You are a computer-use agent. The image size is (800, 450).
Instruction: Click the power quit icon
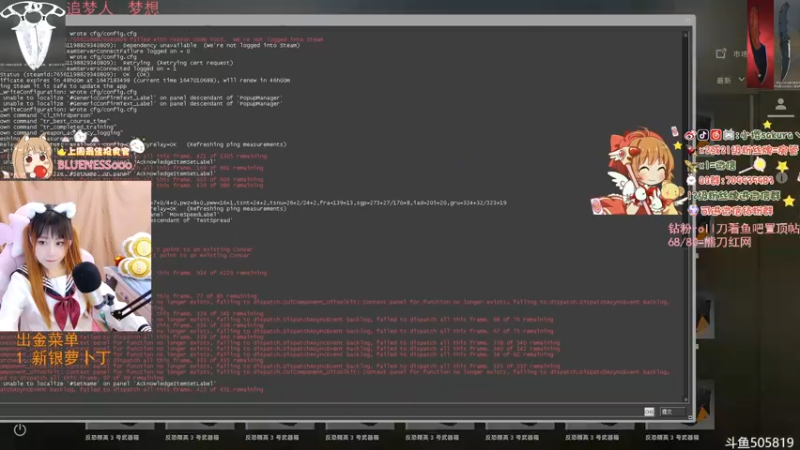tap(20, 430)
